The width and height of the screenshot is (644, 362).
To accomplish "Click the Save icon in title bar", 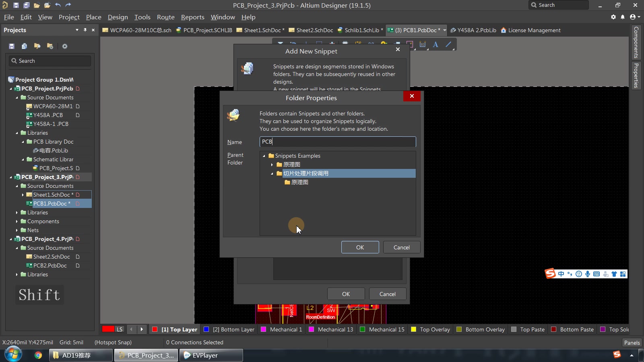I will (16, 5).
